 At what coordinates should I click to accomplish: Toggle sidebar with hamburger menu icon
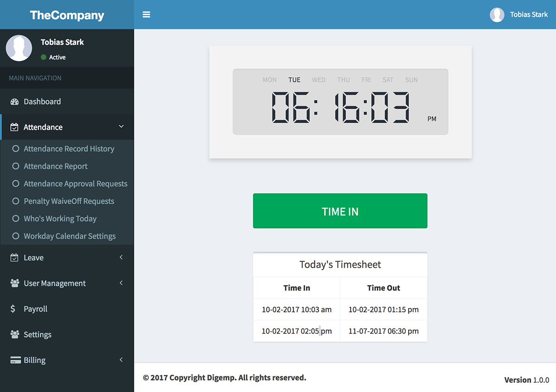[x=146, y=14]
